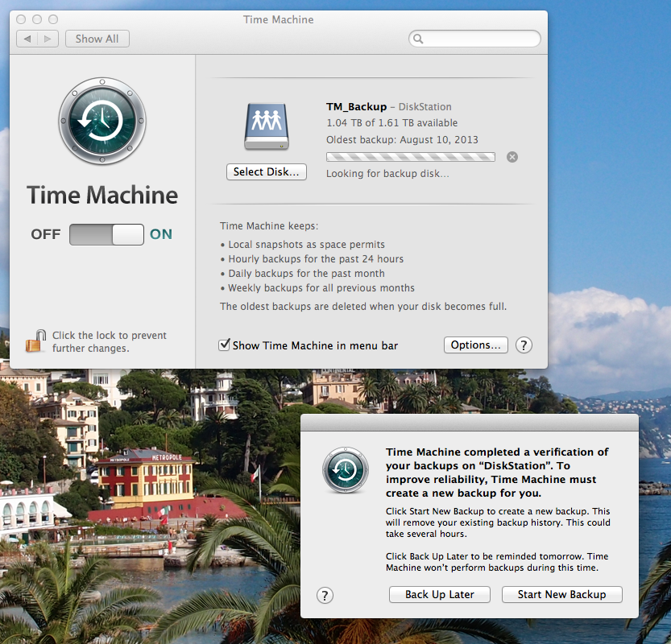Image resolution: width=671 pixels, height=644 pixels.
Task: Click Show All preferences button
Action: coord(97,39)
